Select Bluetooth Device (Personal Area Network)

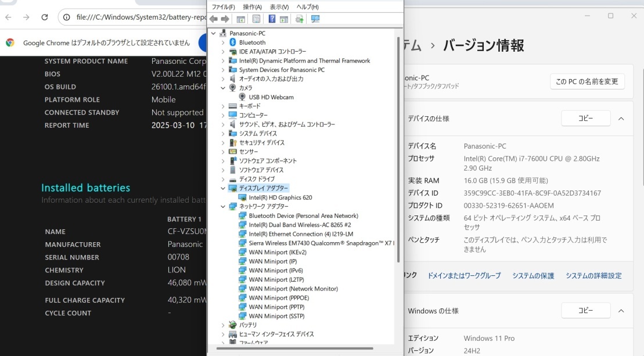[x=303, y=215]
